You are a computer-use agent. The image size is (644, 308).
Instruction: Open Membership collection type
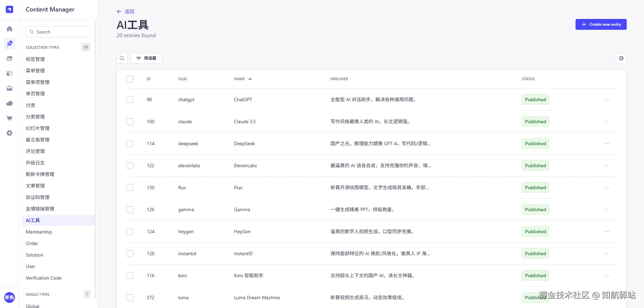39,232
